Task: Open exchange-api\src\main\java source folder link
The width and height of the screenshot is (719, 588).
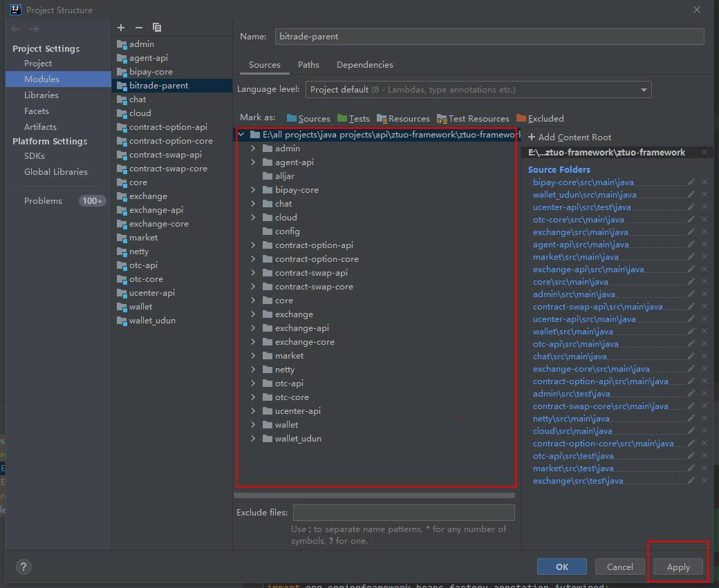Action: coord(588,269)
